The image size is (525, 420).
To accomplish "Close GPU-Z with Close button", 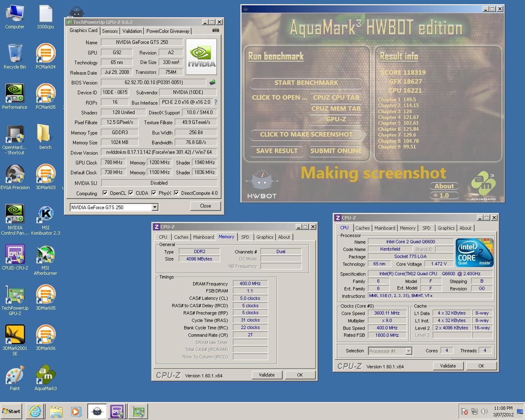I will click(205, 206).
